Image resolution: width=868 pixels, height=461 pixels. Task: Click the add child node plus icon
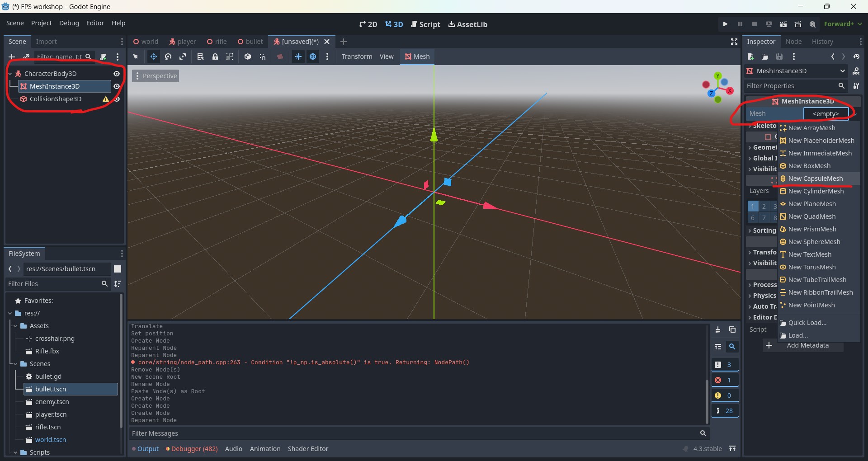[x=12, y=56]
